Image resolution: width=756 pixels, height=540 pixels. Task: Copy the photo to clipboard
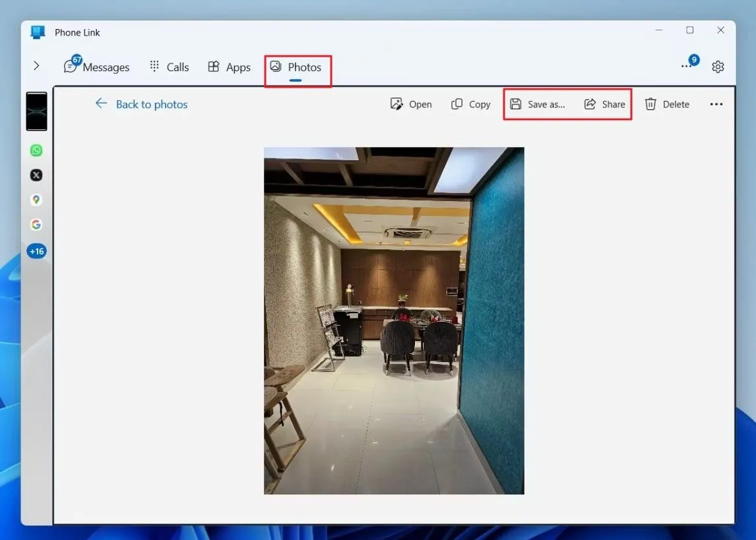coord(470,104)
